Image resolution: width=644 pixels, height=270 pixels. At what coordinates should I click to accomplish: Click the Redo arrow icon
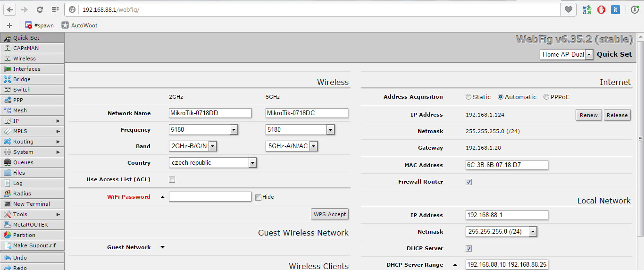(7, 267)
